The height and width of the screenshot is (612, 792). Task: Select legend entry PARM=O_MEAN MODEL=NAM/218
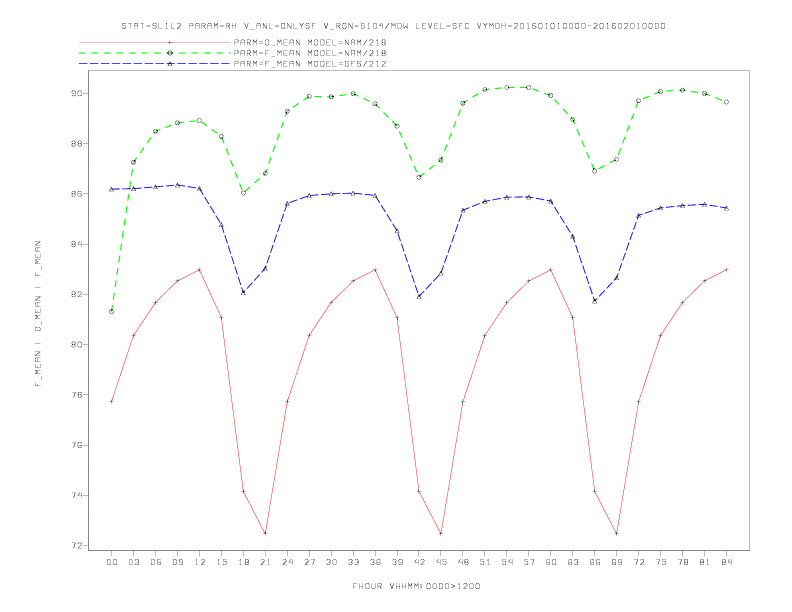[310, 42]
